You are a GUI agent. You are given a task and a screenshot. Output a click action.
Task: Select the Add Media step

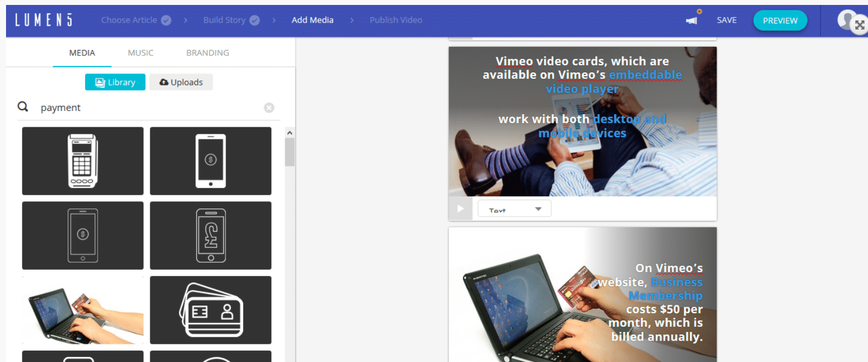pos(313,20)
